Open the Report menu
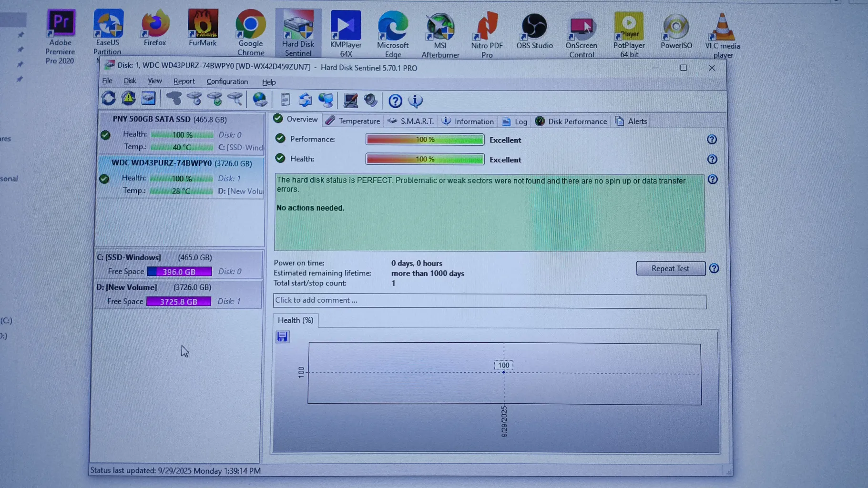Screen dimensions: 868x488 point(184,81)
